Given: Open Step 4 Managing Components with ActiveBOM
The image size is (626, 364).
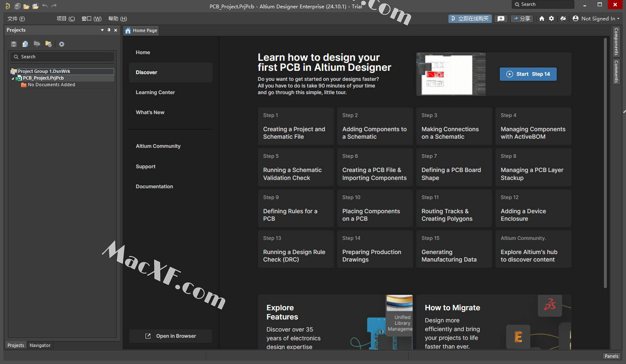Looking at the screenshot, I should 533,126.
